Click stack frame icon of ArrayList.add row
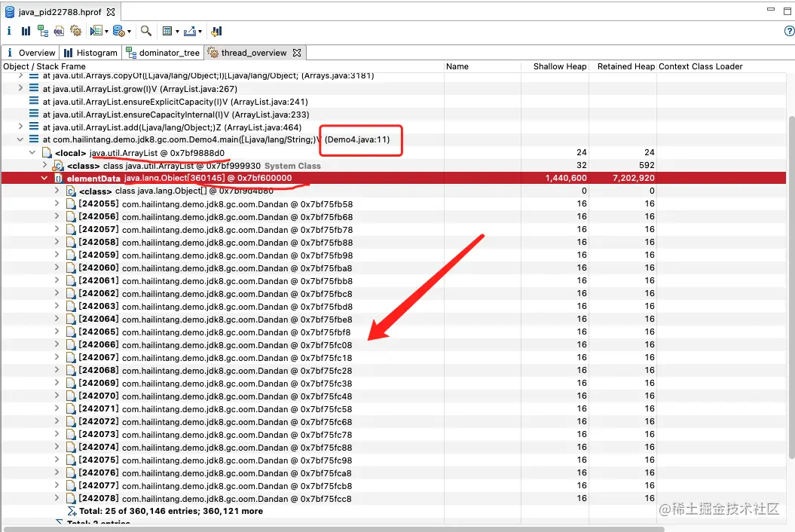795x532 pixels. [x=34, y=127]
